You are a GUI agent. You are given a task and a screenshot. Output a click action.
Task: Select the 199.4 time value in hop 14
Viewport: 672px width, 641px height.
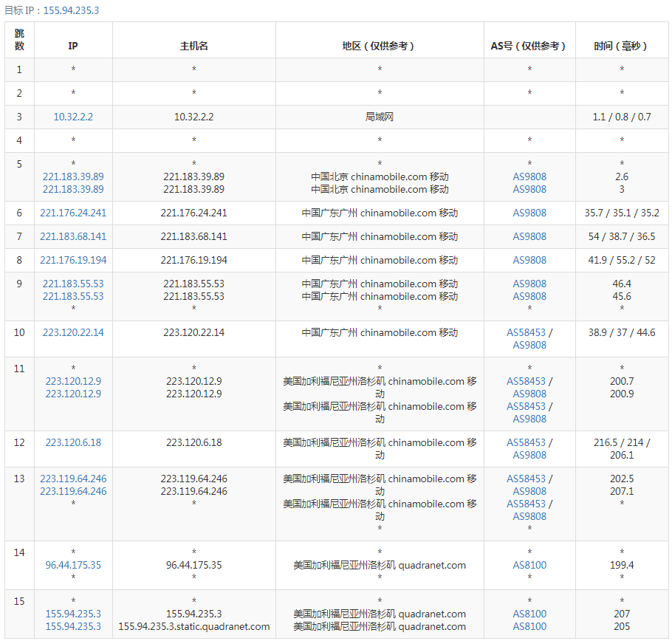coord(622,565)
